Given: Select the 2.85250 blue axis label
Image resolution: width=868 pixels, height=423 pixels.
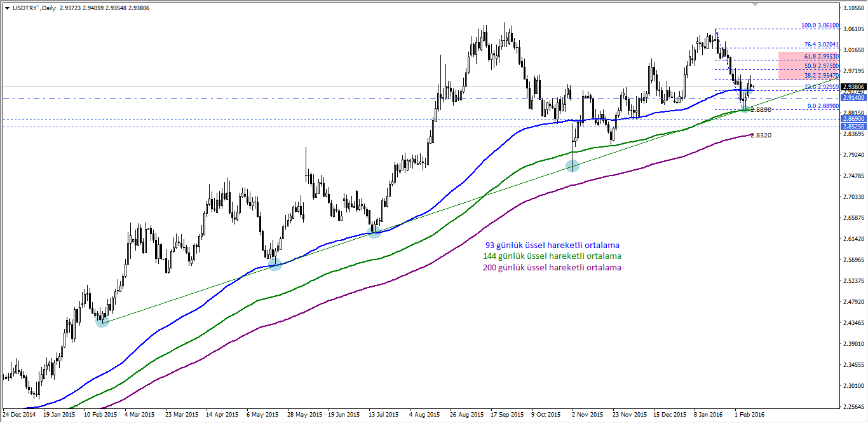Looking at the screenshot, I should (853, 126).
